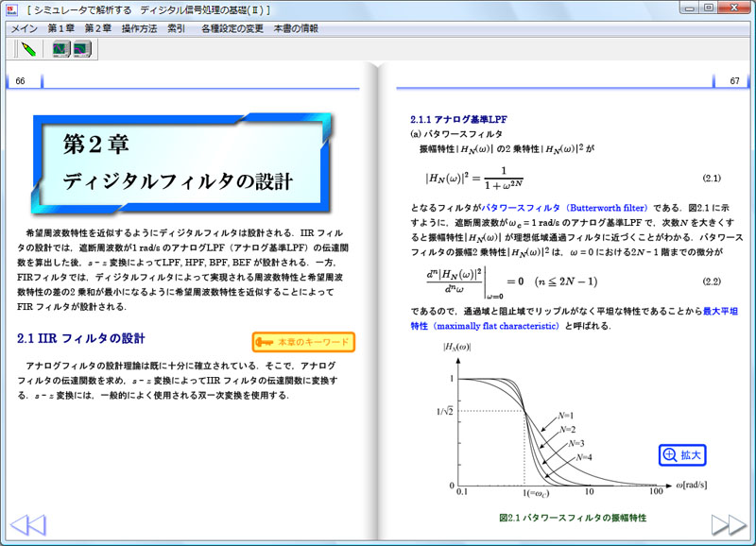Click the application icon in title bar
This screenshot has width=756, height=546.
click(x=12, y=9)
